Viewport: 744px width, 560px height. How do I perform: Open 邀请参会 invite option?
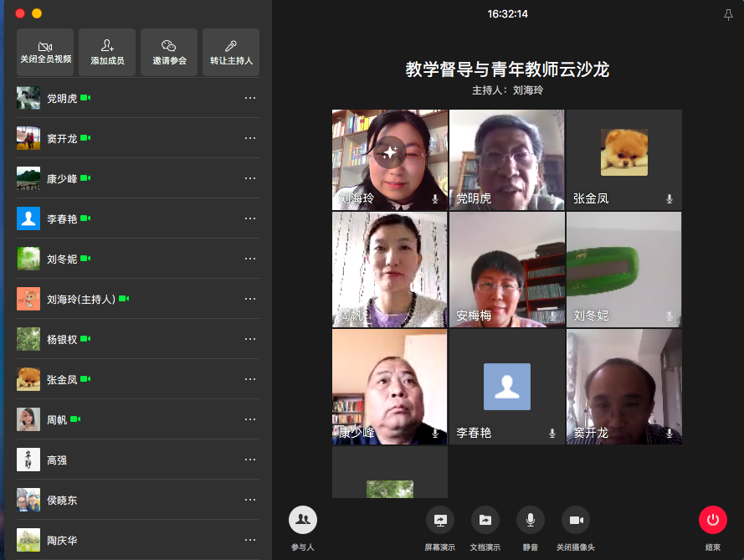(x=169, y=53)
